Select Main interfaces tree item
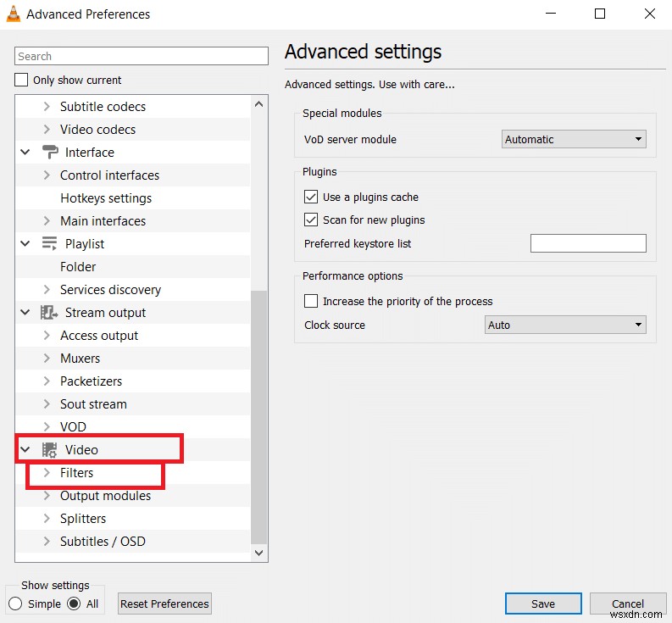The height and width of the screenshot is (623, 672). [103, 221]
